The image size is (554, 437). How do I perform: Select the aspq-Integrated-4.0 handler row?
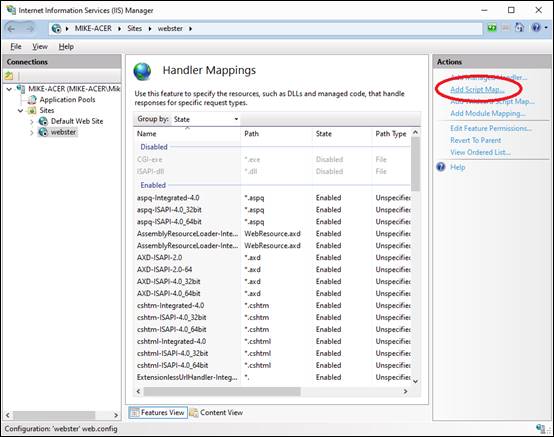point(273,198)
